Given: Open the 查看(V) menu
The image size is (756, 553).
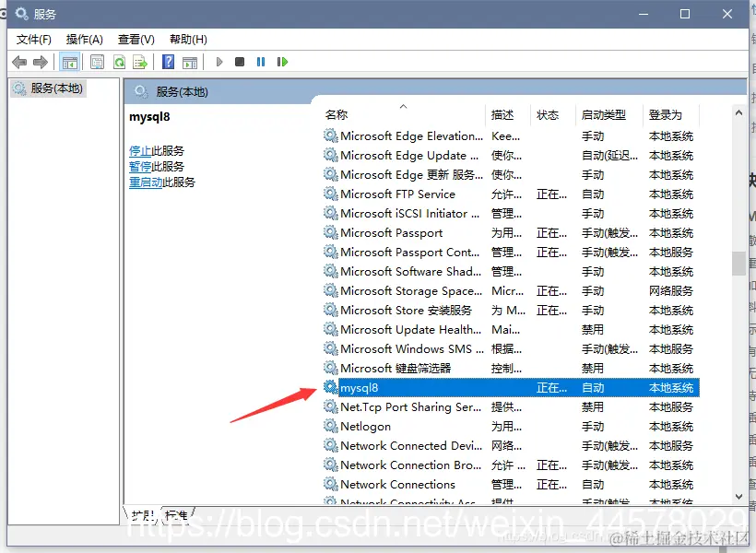Looking at the screenshot, I should click(136, 40).
